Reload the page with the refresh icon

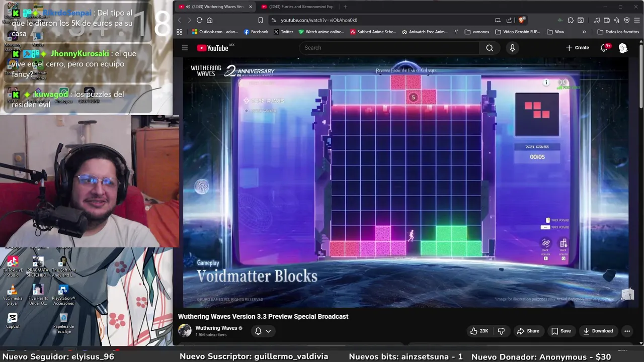(199, 20)
